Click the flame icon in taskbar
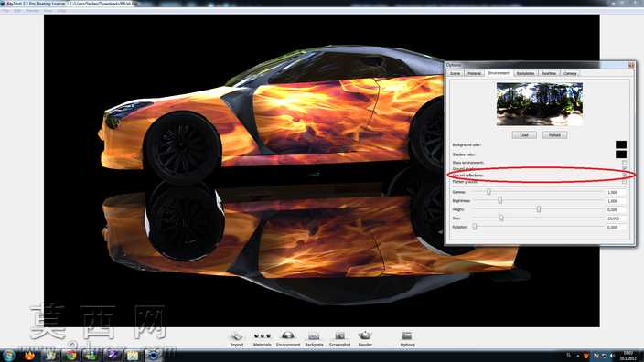This screenshot has width=644, height=362. (29, 356)
